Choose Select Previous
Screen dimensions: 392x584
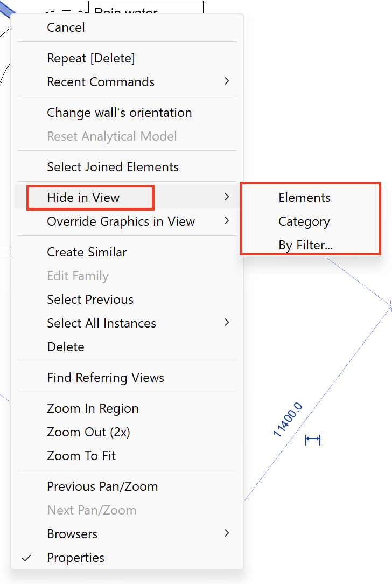click(90, 300)
